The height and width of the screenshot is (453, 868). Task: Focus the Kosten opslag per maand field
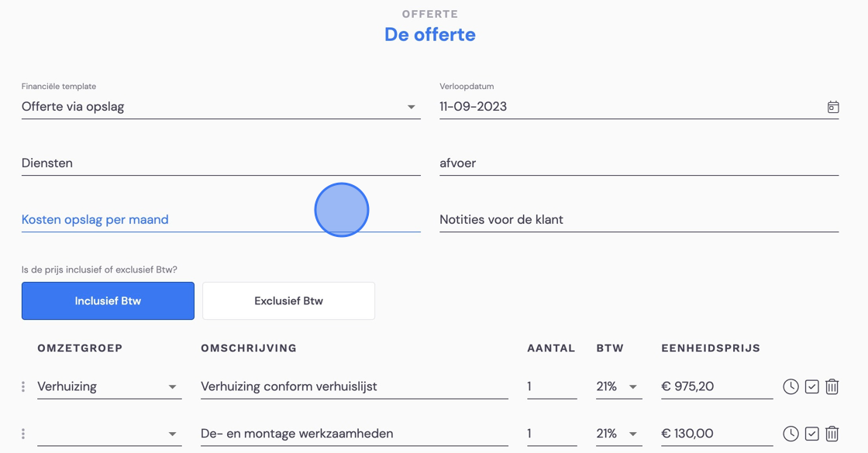tap(221, 220)
